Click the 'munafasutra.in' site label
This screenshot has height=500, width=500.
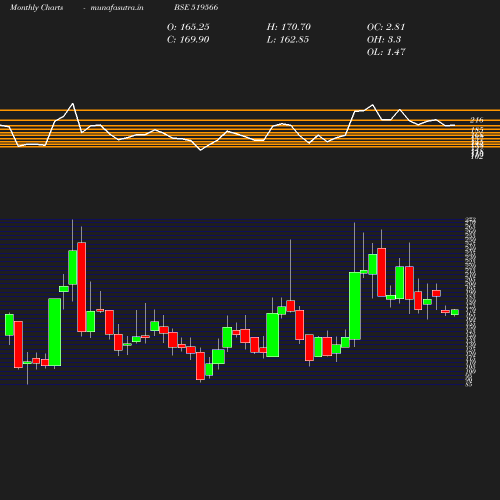[x=117, y=7]
